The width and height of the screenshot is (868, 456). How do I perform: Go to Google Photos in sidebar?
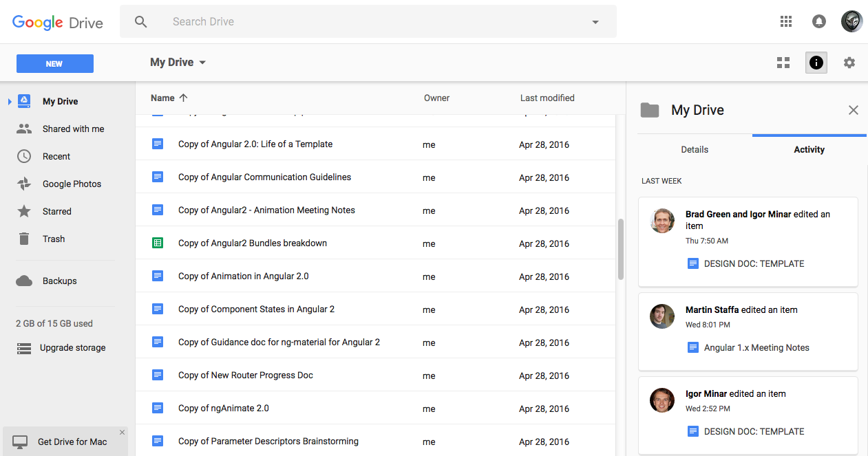[x=71, y=184]
